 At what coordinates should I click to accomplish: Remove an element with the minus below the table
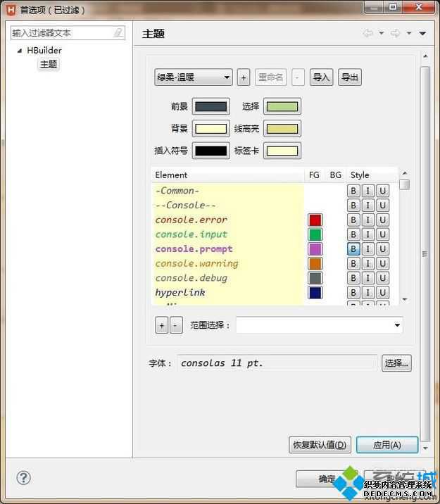176,325
